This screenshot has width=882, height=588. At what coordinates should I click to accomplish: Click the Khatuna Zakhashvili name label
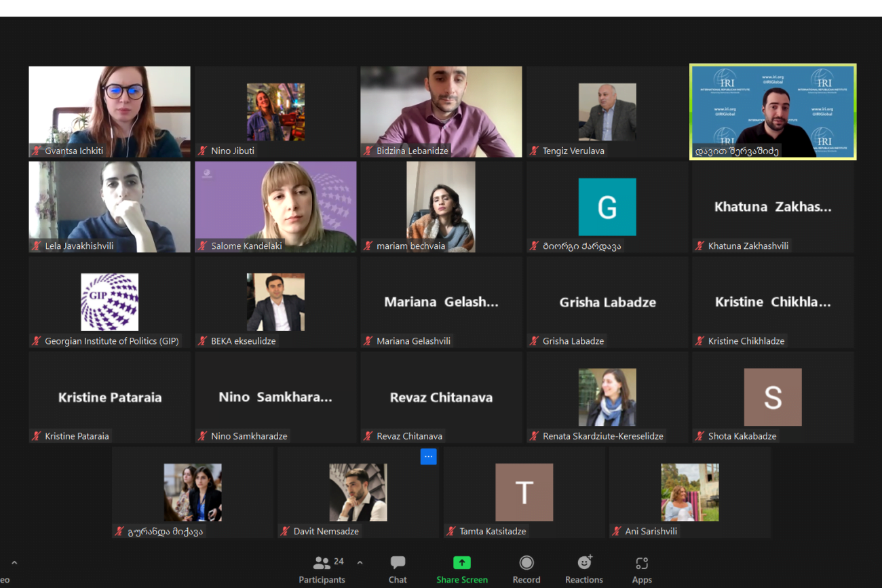point(748,246)
